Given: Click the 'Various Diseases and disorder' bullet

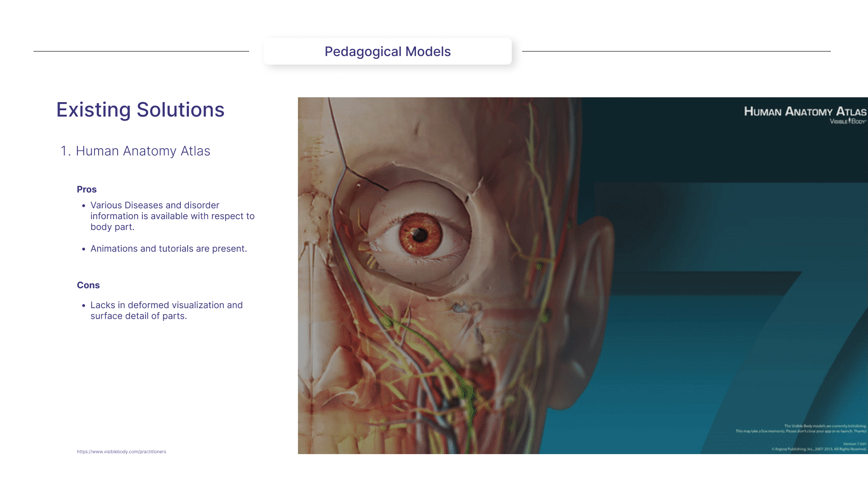Looking at the screenshot, I should pyautogui.click(x=172, y=216).
